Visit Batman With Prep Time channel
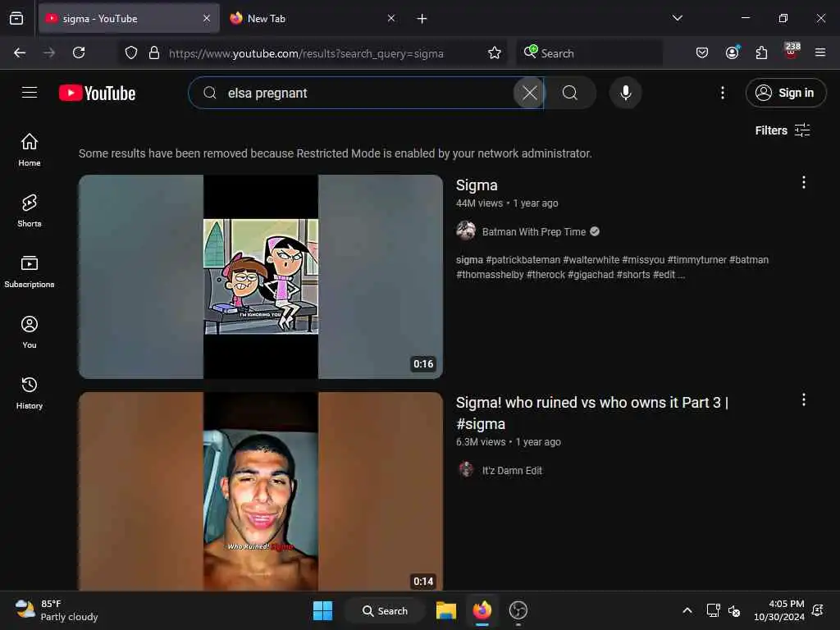Image resolution: width=840 pixels, height=630 pixels. (x=533, y=232)
